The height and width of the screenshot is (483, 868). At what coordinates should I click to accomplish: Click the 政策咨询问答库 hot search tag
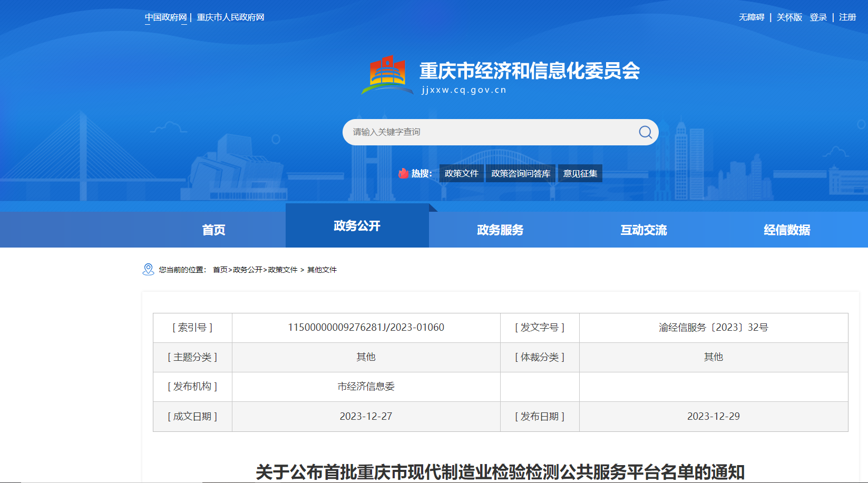tap(521, 173)
